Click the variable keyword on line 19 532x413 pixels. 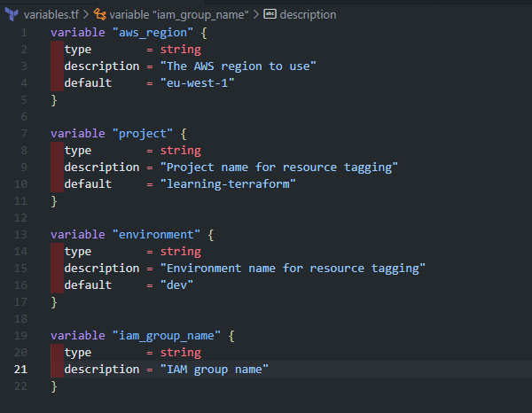point(78,336)
